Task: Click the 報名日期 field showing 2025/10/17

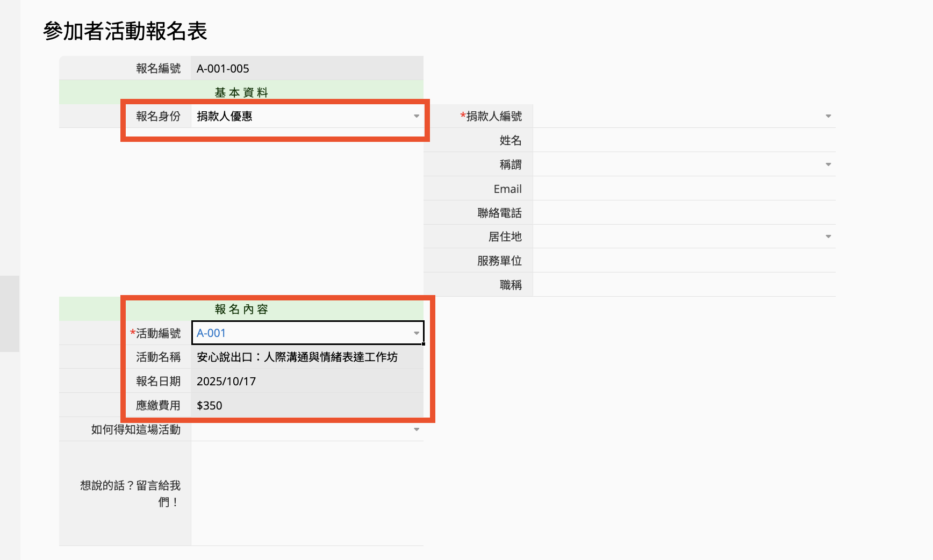Action: [x=307, y=381]
